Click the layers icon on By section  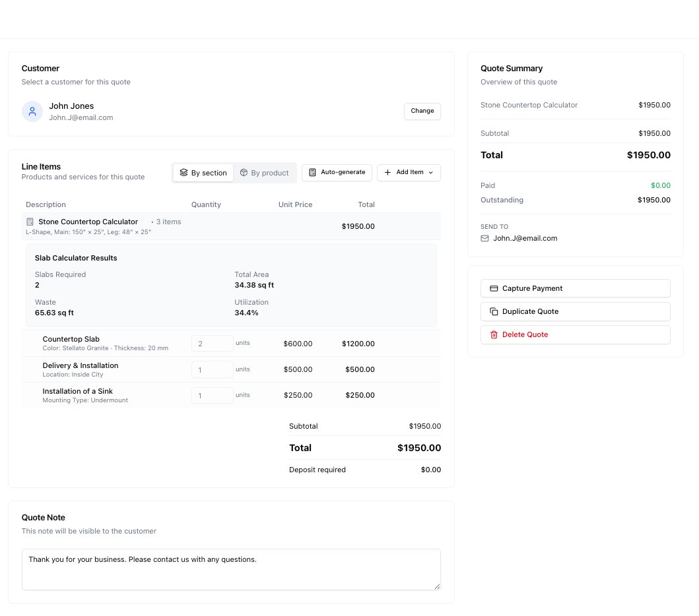click(184, 172)
